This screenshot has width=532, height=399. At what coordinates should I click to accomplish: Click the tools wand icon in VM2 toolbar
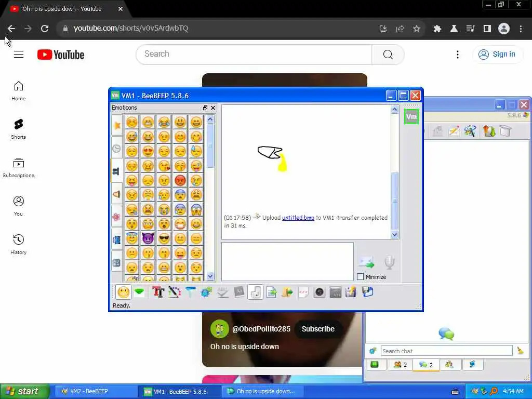coord(471,131)
